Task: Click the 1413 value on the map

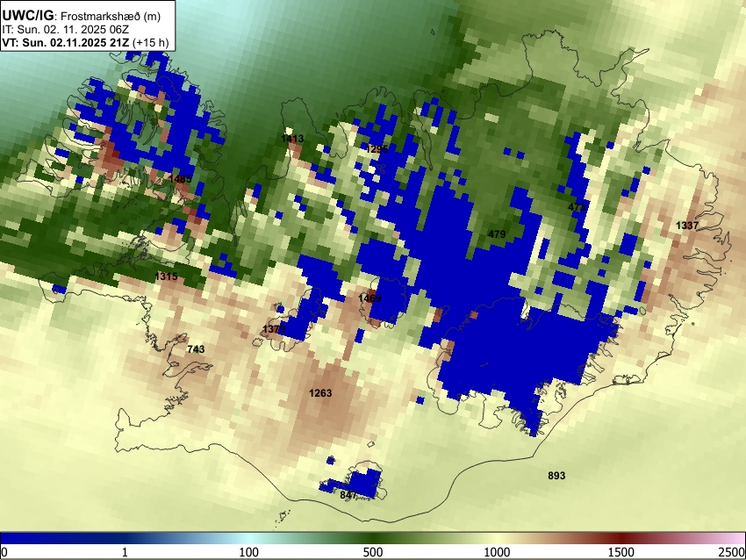Action: [x=292, y=139]
